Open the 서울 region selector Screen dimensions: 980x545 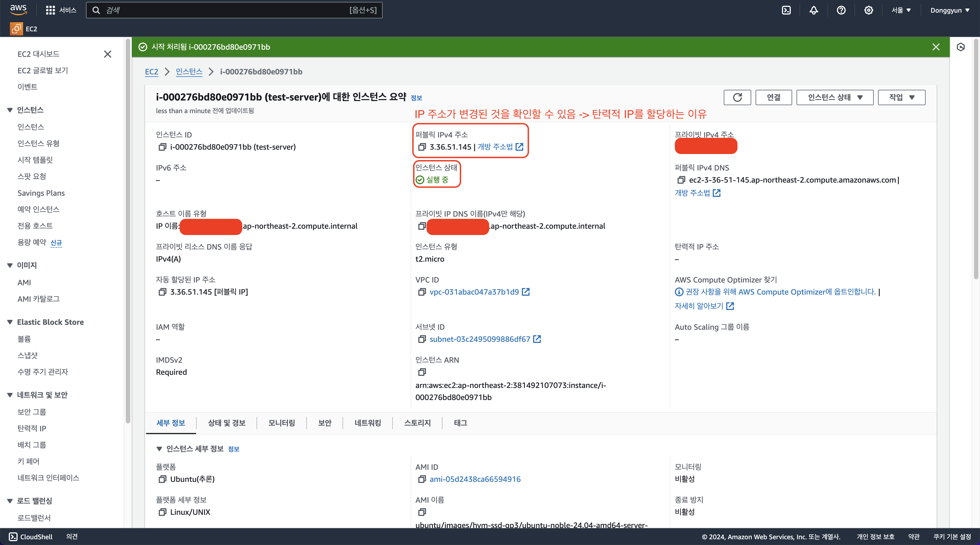click(x=901, y=10)
